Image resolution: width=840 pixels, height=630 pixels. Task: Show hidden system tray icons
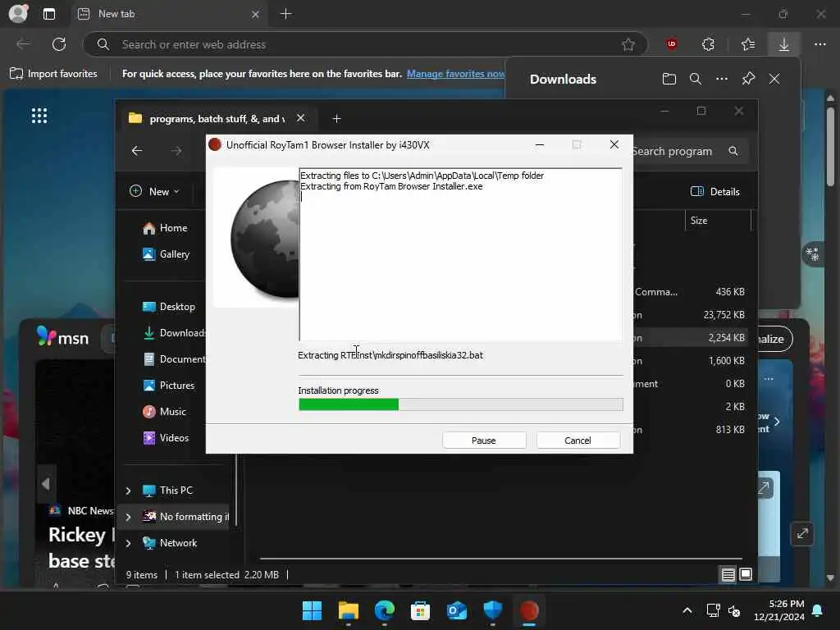coord(687,610)
